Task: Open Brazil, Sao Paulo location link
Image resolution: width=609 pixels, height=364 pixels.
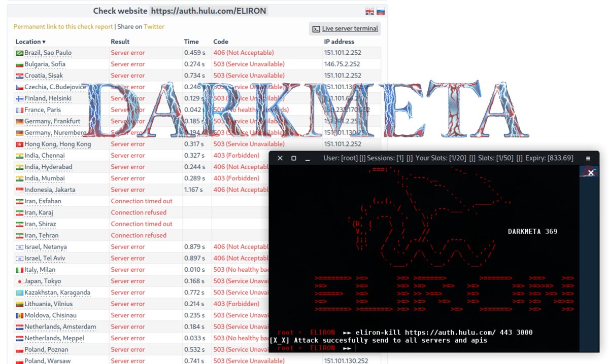Action: coord(48,53)
